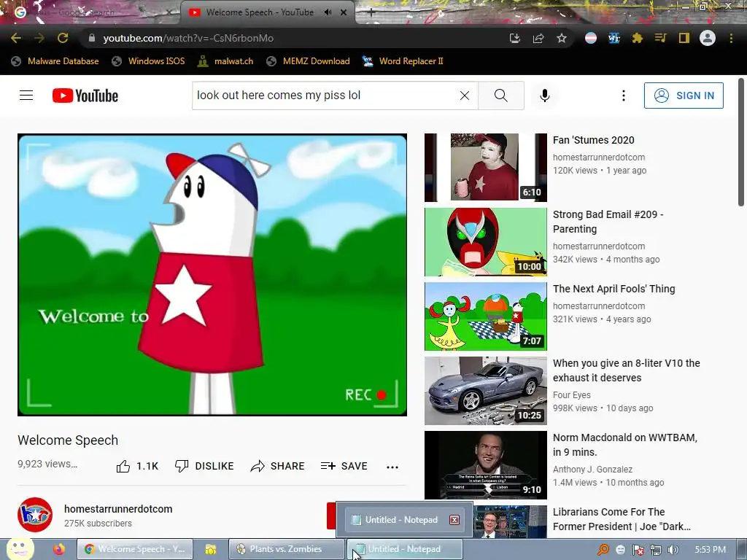The height and width of the screenshot is (560, 747).
Task: Open the MEMZ Download bookmark
Action: (309, 61)
